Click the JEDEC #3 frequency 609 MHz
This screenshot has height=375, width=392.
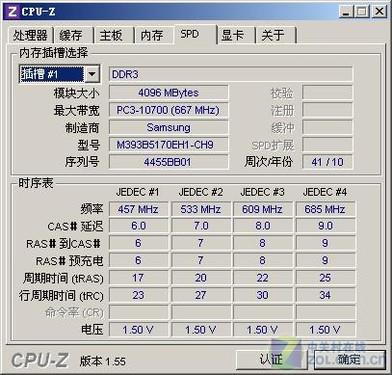point(263,209)
